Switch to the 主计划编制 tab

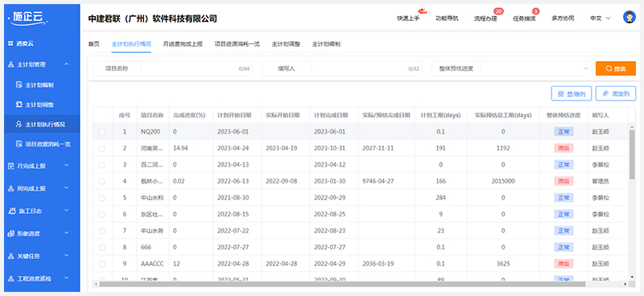326,44
